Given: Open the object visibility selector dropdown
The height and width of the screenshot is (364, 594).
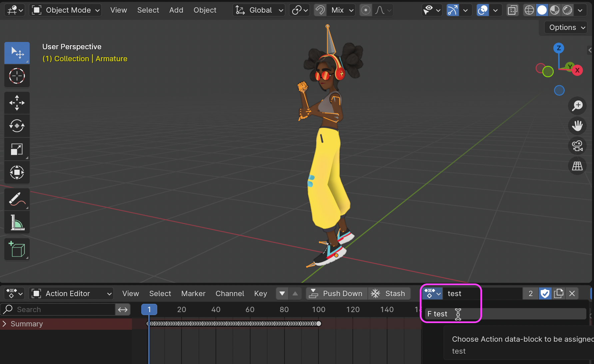Looking at the screenshot, I should pos(431,10).
